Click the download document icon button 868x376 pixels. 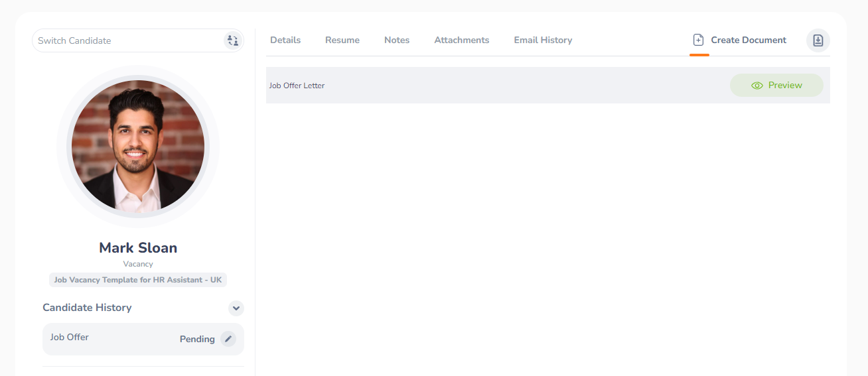818,40
